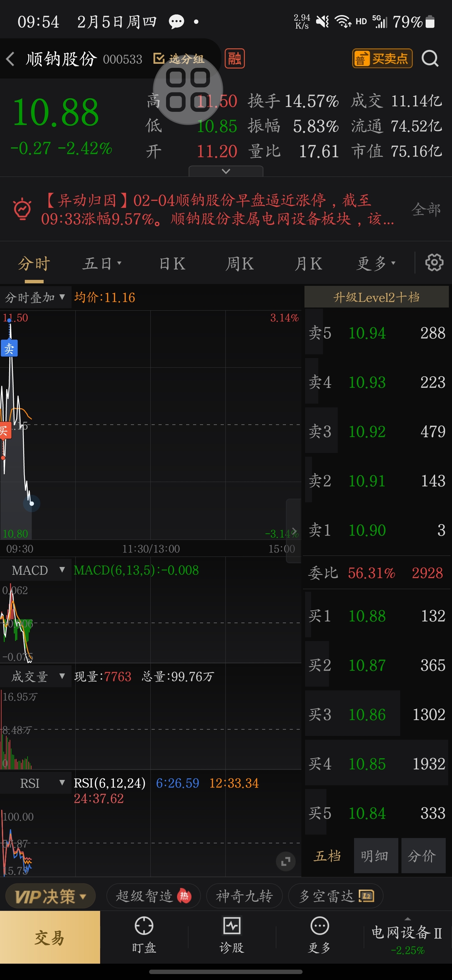The height and width of the screenshot is (980, 452).
Task: Open the 成交量 indicator dropdown
Action: [35, 676]
